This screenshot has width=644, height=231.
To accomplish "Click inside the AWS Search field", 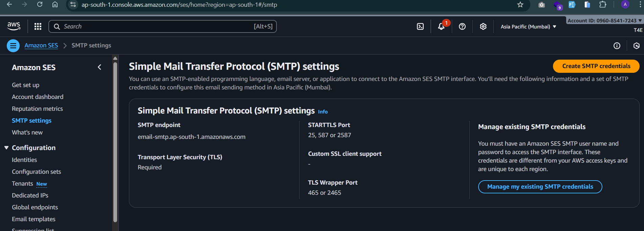I will click(162, 26).
